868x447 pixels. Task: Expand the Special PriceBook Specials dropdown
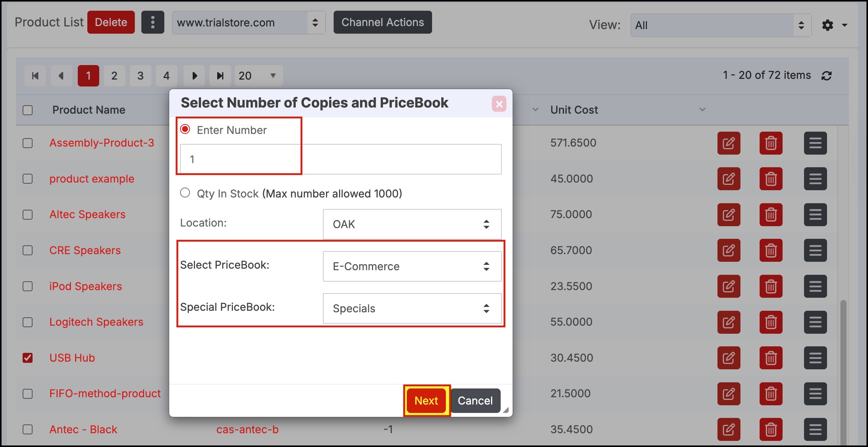[x=412, y=308]
